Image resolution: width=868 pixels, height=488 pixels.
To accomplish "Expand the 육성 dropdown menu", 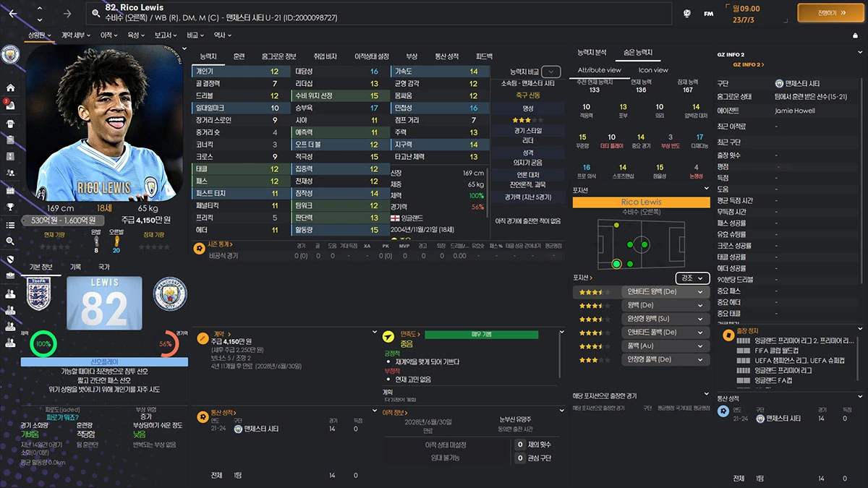I will pyautogui.click(x=136, y=35).
